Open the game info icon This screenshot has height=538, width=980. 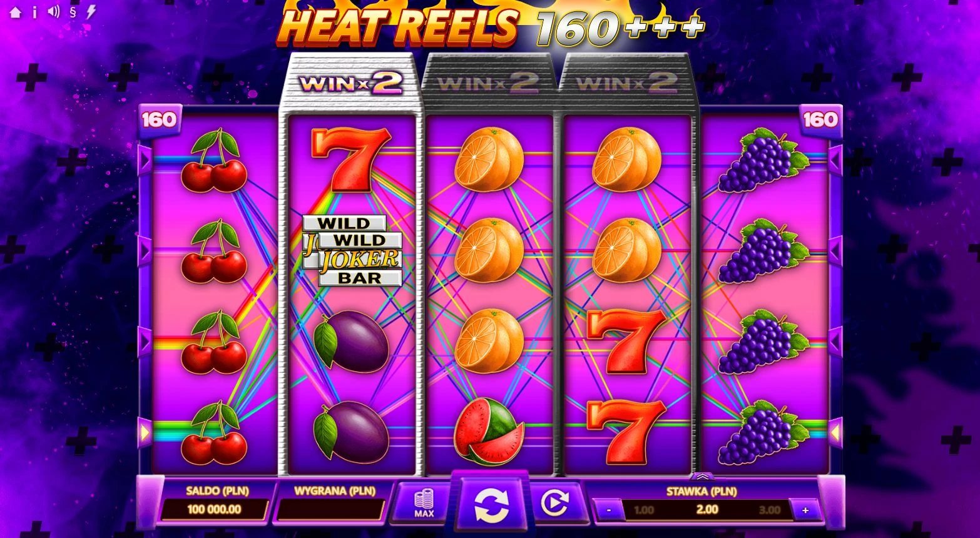click(34, 12)
